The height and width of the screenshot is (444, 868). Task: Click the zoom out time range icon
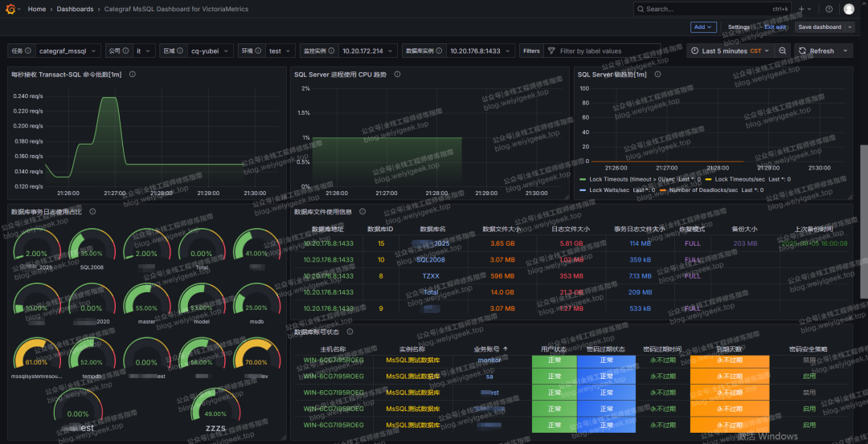pos(782,51)
